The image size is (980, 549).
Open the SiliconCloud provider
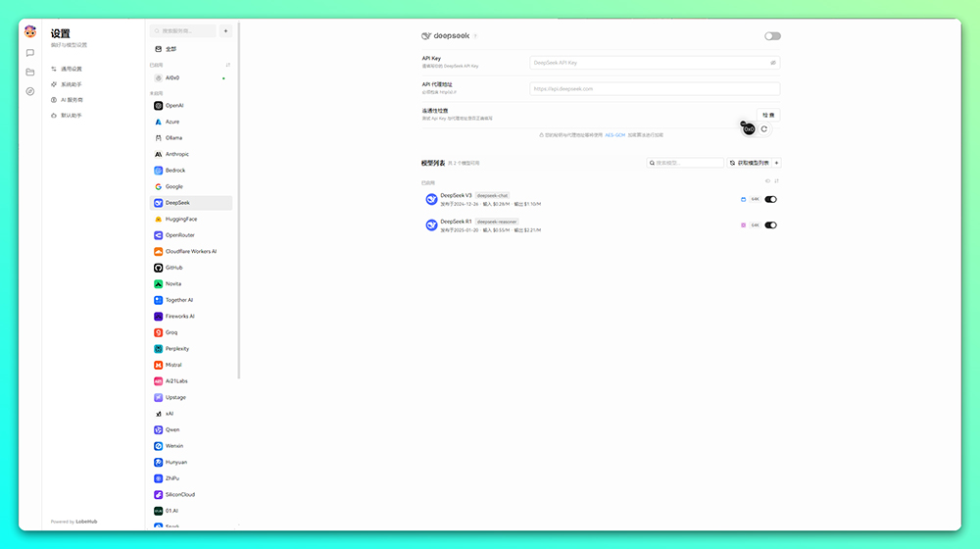(191, 495)
